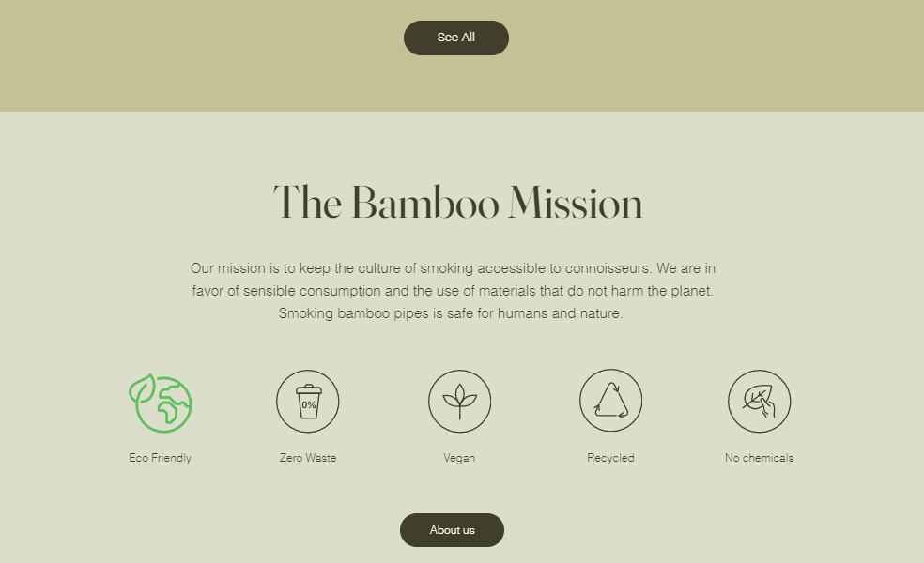Click the 0% text inside the cup icon
924x563 pixels.
[x=309, y=405]
